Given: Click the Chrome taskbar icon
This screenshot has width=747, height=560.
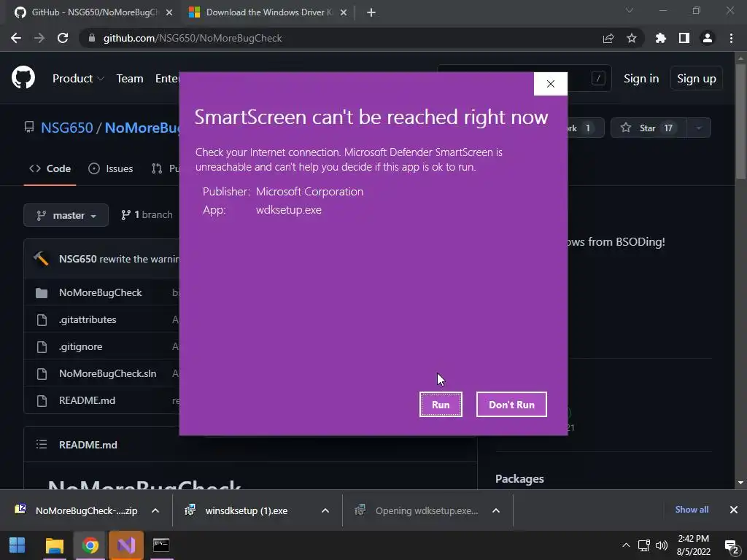Looking at the screenshot, I should [x=90, y=545].
